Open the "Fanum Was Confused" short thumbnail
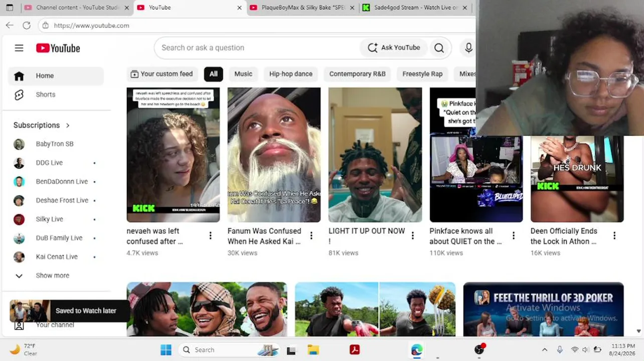 [x=274, y=155]
